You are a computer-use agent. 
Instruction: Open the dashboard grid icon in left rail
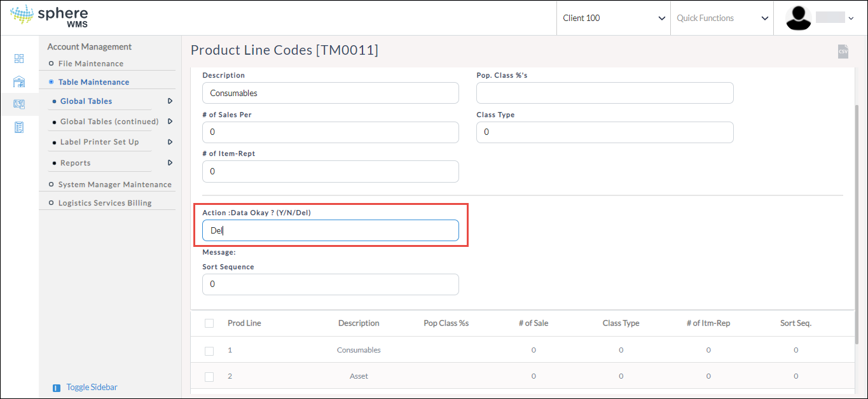(x=19, y=59)
